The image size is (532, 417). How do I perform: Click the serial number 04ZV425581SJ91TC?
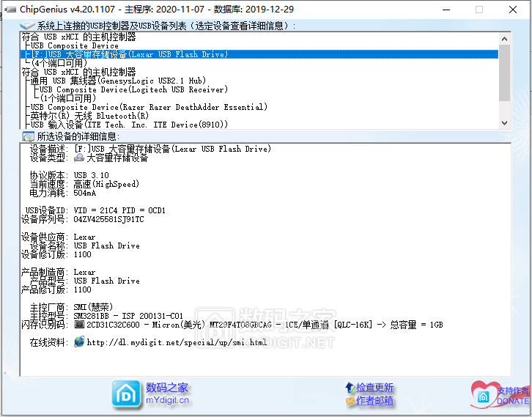point(108,219)
